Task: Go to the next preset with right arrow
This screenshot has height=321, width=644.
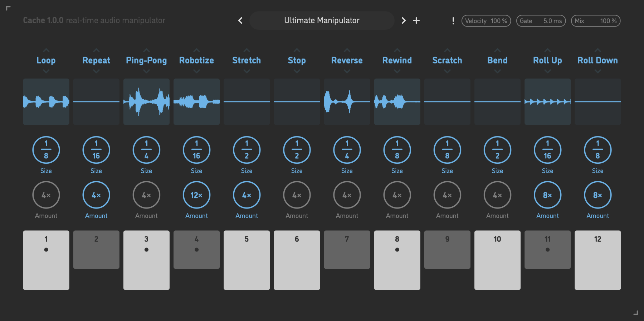Action: pos(404,21)
